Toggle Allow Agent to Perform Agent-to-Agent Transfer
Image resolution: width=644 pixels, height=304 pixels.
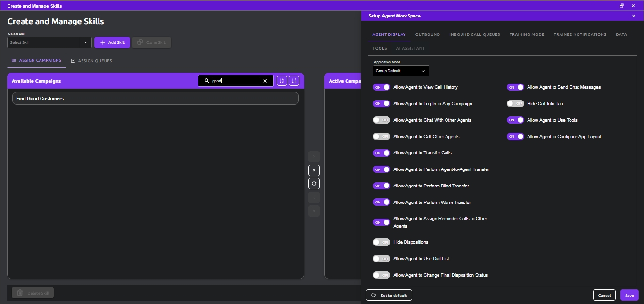pyautogui.click(x=381, y=169)
